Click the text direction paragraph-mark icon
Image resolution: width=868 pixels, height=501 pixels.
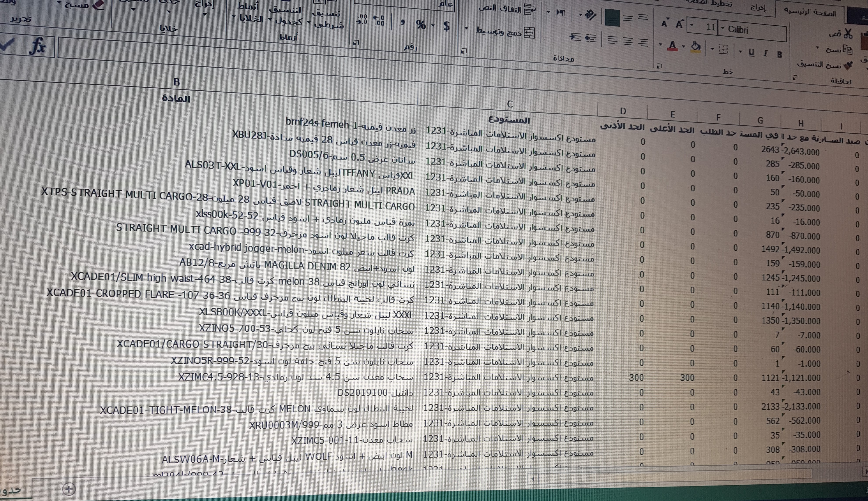pos(561,13)
